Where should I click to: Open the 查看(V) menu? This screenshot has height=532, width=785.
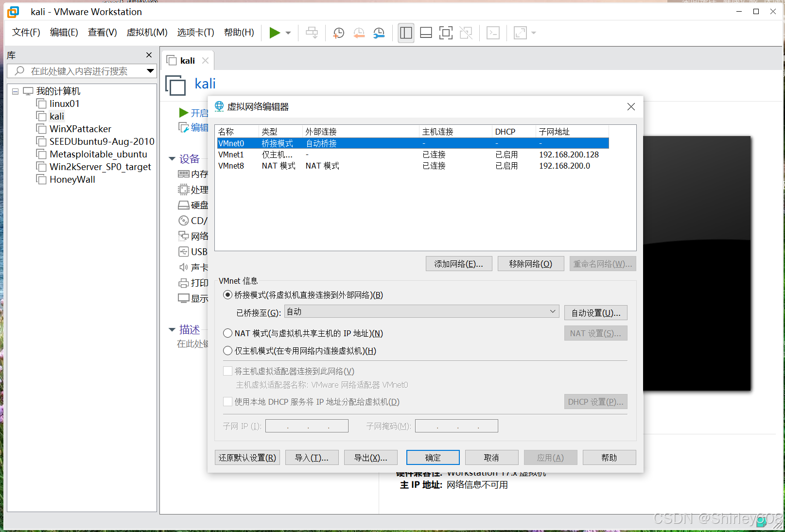(x=102, y=33)
